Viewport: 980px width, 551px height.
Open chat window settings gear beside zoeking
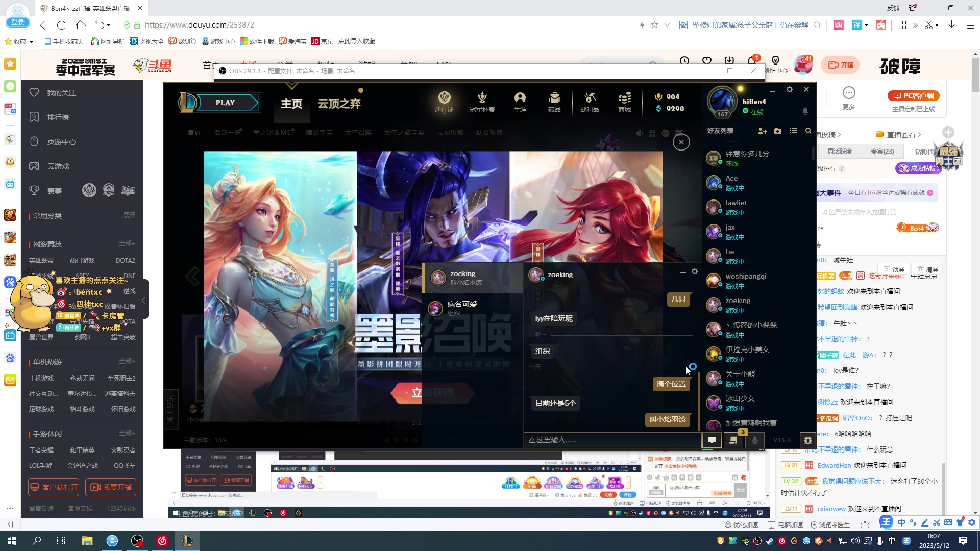(x=695, y=272)
